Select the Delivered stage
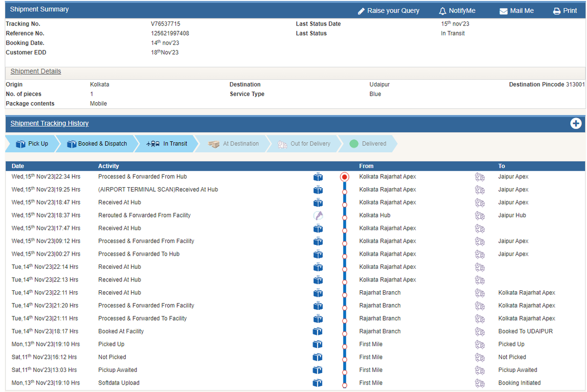Viewport: 587px width, 392px height. click(368, 144)
